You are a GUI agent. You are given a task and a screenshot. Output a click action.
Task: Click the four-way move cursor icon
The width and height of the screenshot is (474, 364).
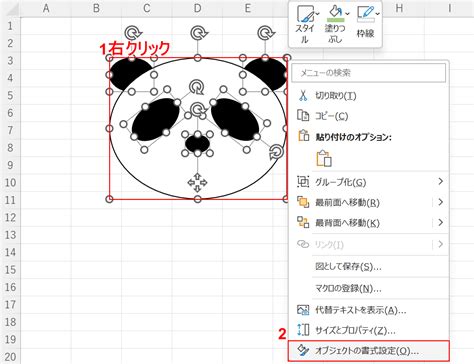click(x=197, y=183)
